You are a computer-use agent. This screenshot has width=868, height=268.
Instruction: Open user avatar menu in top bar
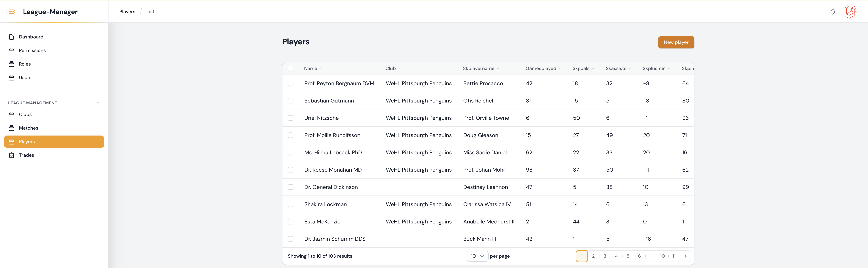tap(850, 12)
